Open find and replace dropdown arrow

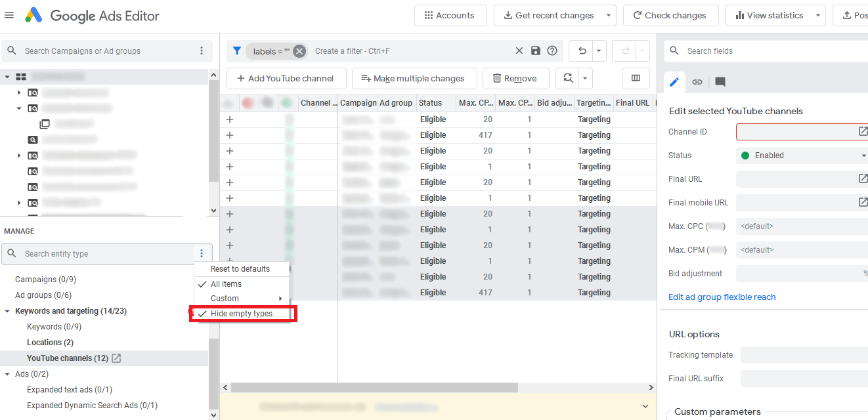pos(586,78)
